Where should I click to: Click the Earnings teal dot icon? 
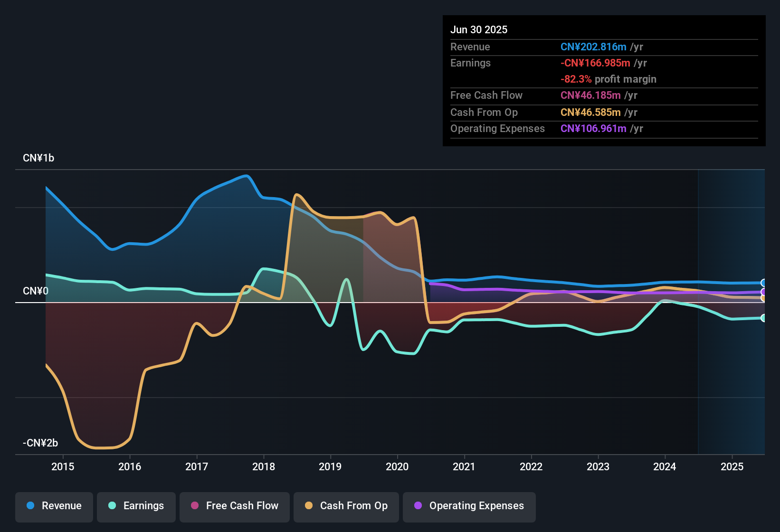[x=112, y=506]
